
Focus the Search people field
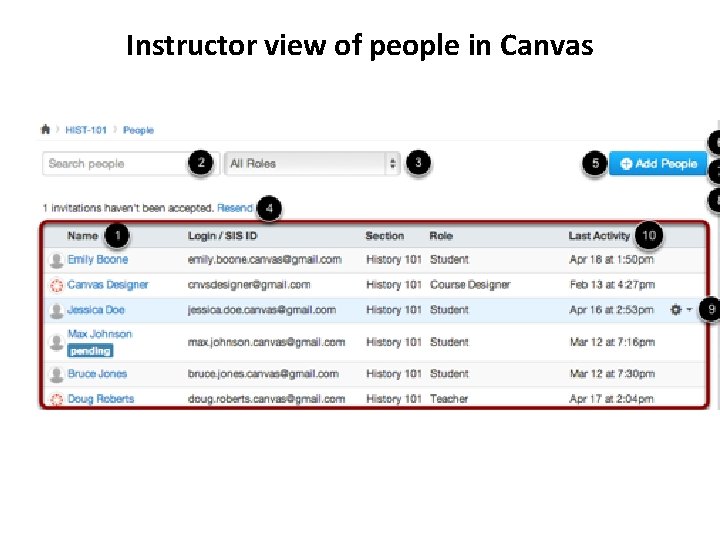tap(131, 163)
